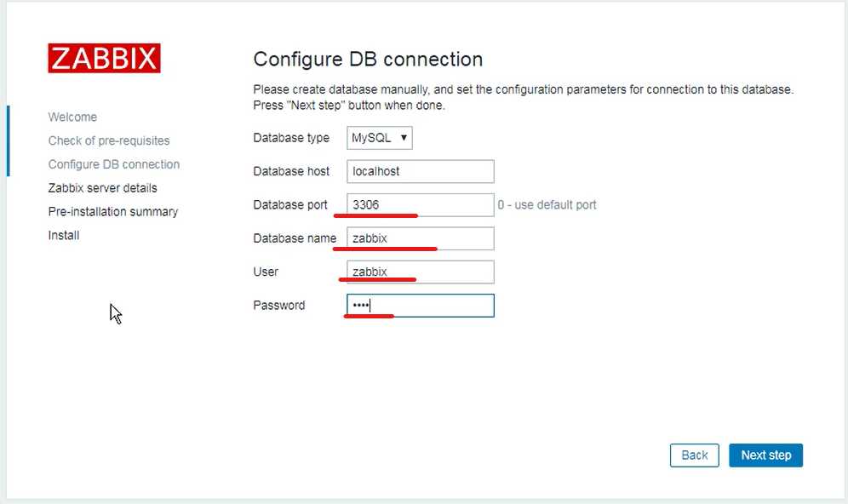Image resolution: width=848 pixels, height=504 pixels.
Task: Jump to Pre-installation summary step
Action: 113,211
